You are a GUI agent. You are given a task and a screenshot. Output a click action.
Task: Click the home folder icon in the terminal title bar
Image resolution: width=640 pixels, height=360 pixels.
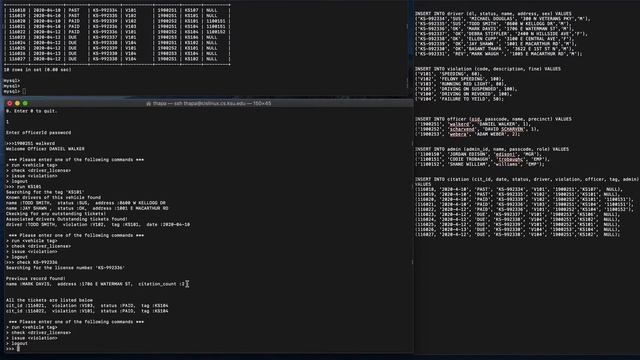click(x=149, y=104)
